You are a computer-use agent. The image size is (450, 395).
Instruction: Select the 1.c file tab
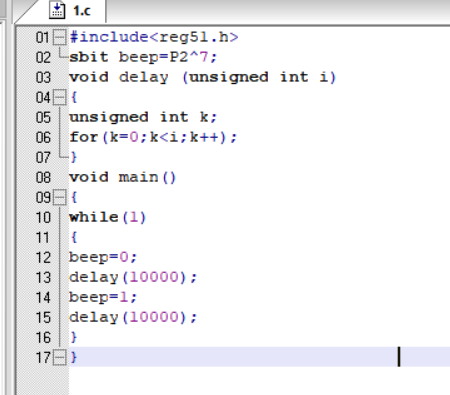click(67, 11)
